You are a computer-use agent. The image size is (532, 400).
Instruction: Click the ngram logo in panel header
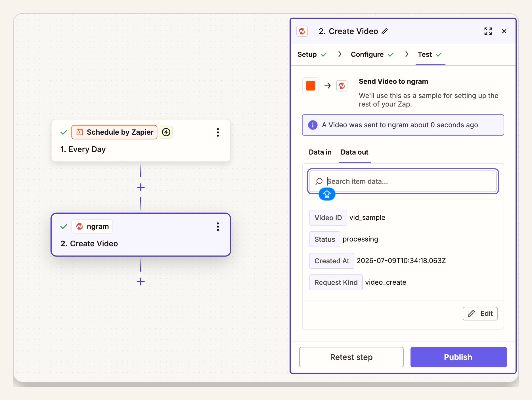tap(302, 31)
